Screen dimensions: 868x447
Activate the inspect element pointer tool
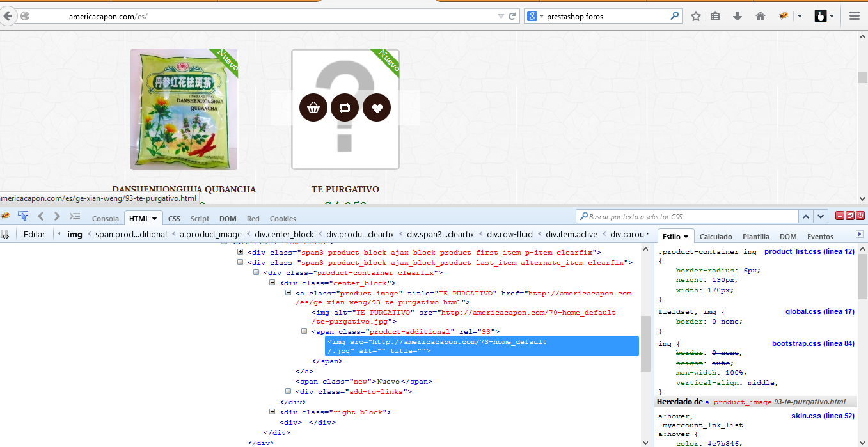coord(23,216)
